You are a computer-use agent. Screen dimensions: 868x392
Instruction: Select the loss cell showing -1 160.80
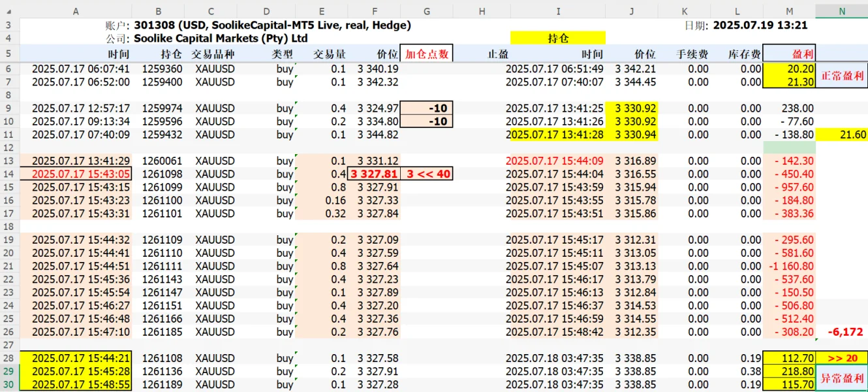[x=788, y=266]
